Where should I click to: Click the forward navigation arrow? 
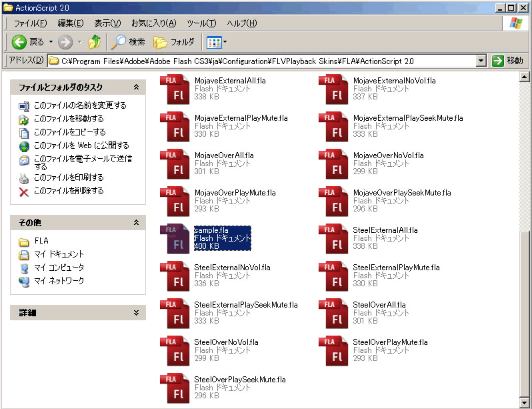pos(65,42)
